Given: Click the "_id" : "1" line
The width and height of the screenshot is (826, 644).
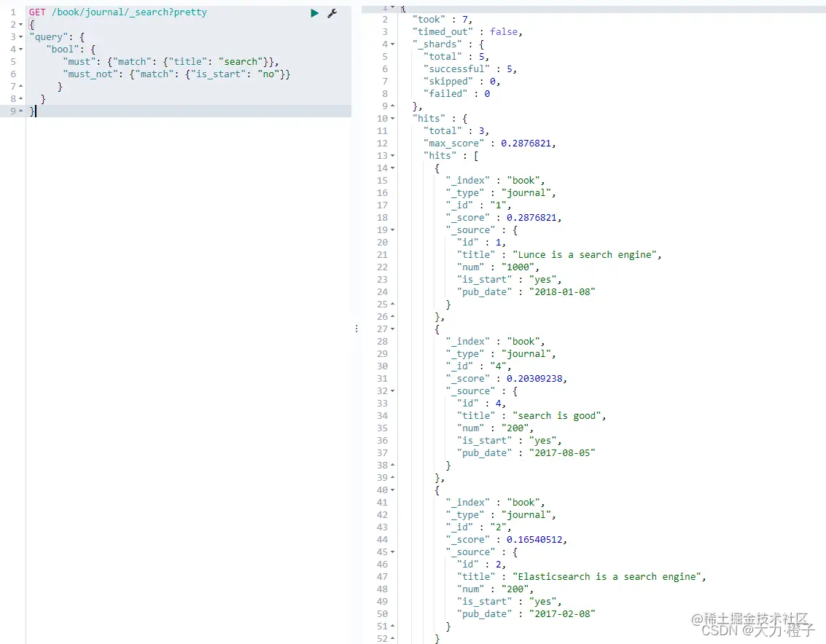Looking at the screenshot, I should point(478,205).
